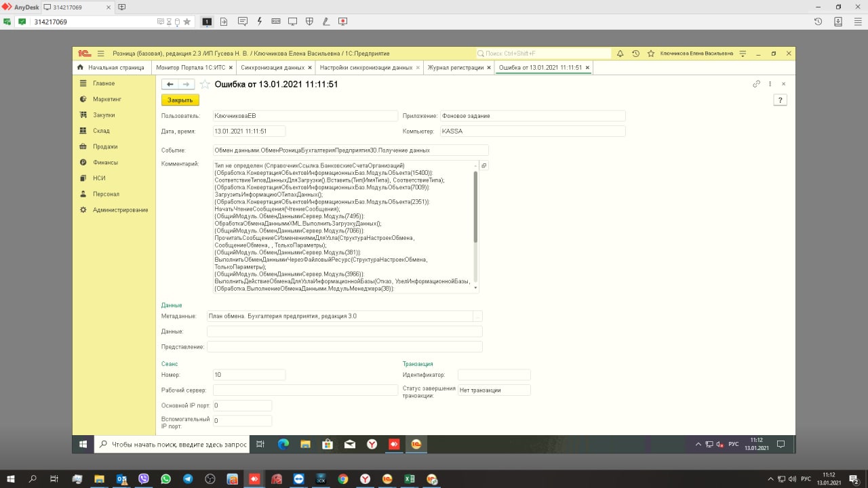Viewport: 868px width, 488px height.
Task: Activate AnyDesk whiteboard pen icon
Action: click(x=326, y=22)
